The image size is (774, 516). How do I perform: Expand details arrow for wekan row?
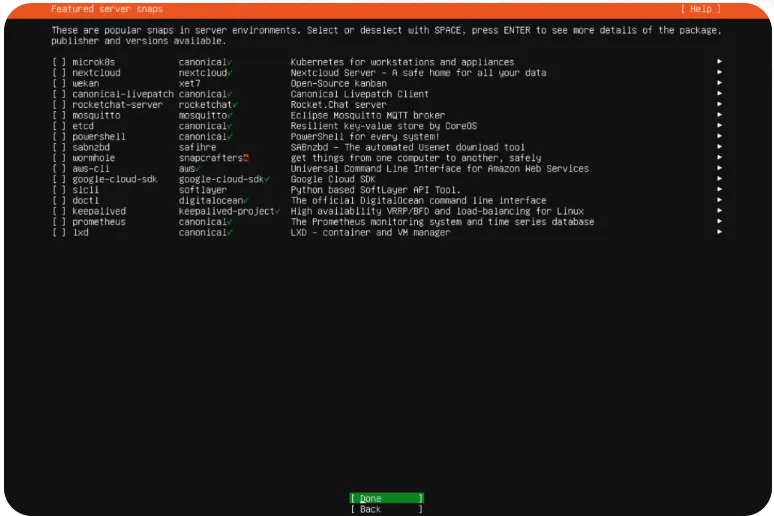(x=719, y=82)
